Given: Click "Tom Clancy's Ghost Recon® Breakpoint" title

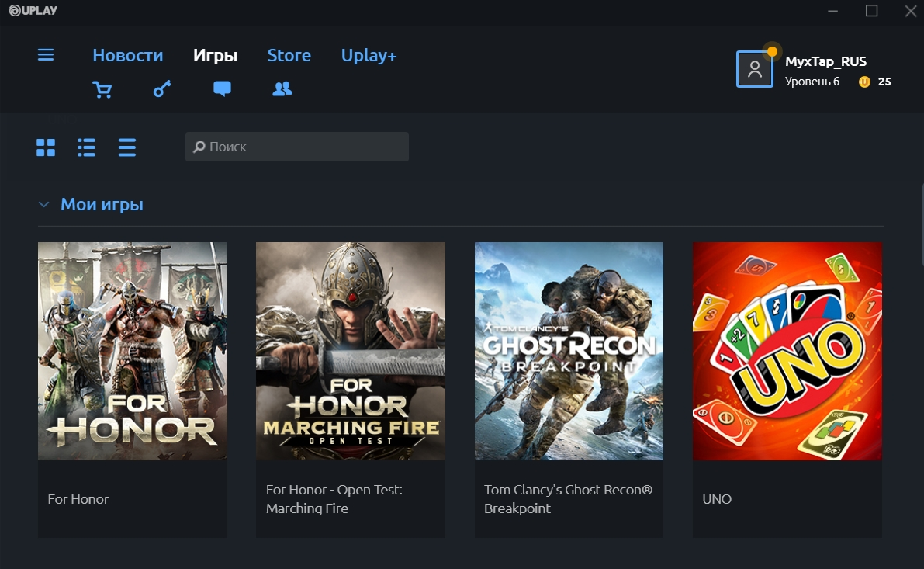Looking at the screenshot, I should point(568,499).
